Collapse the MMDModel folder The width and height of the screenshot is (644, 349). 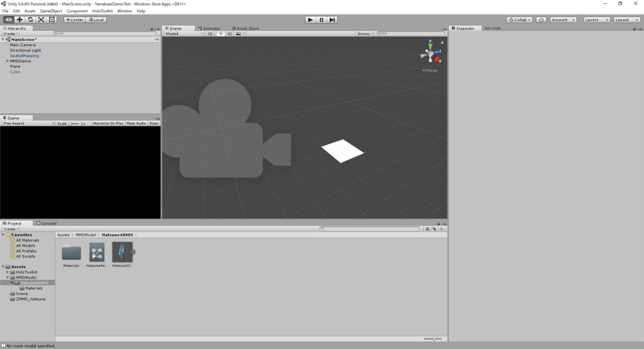click(8, 277)
